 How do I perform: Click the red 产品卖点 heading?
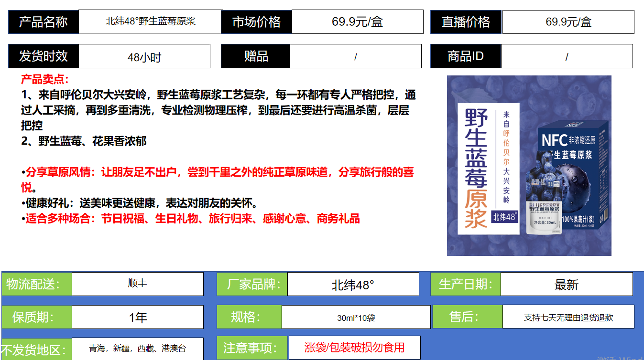(45, 80)
